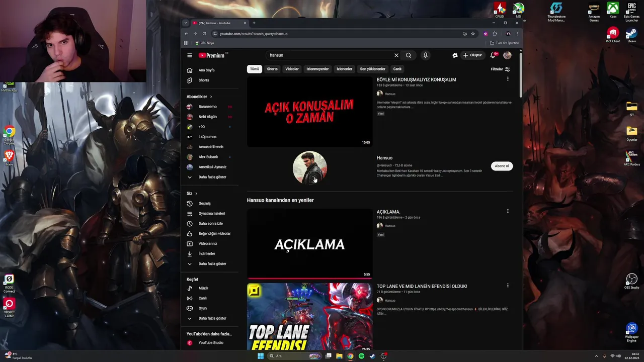The image size is (644, 362).
Task: Select the Canlı filter chip
Action: (x=397, y=69)
